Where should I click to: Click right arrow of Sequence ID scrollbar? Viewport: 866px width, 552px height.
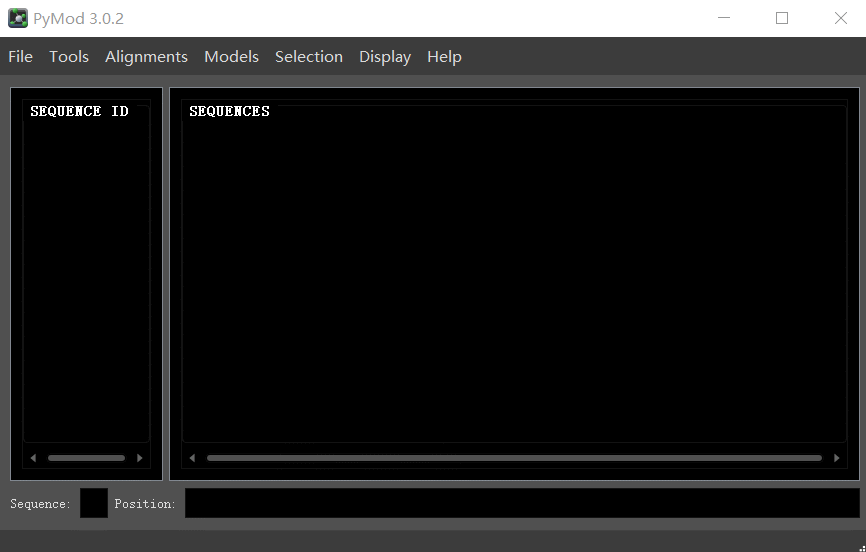pyautogui.click(x=140, y=458)
